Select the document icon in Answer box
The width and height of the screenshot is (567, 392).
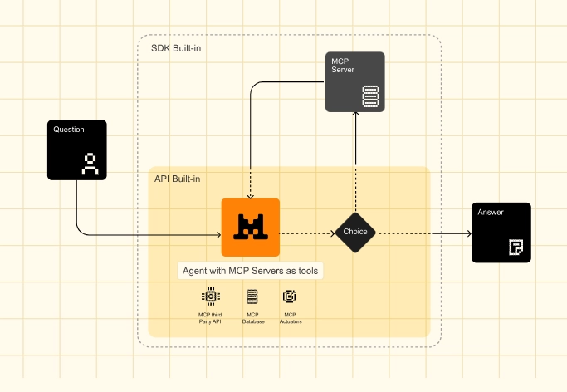click(x=516, y=247)
